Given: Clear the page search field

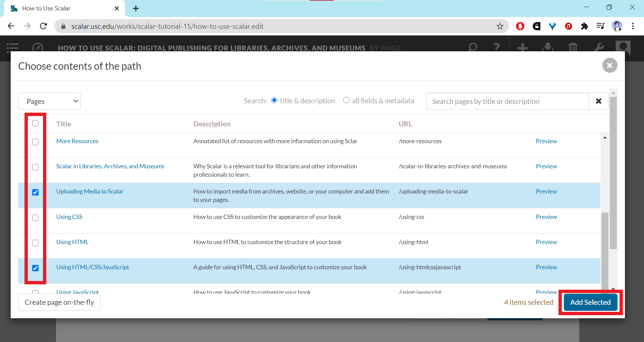Looking at the screenshot, I should 598,101.
